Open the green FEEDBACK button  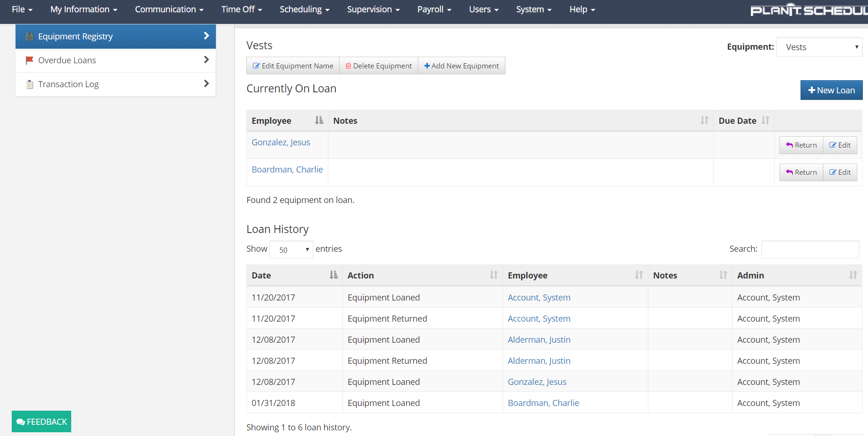(42, 421)
